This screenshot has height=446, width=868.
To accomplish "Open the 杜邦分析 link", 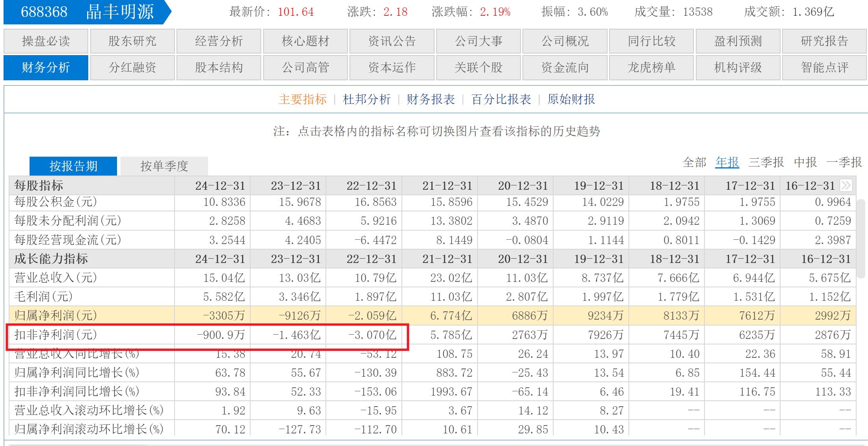I will 366,99.
